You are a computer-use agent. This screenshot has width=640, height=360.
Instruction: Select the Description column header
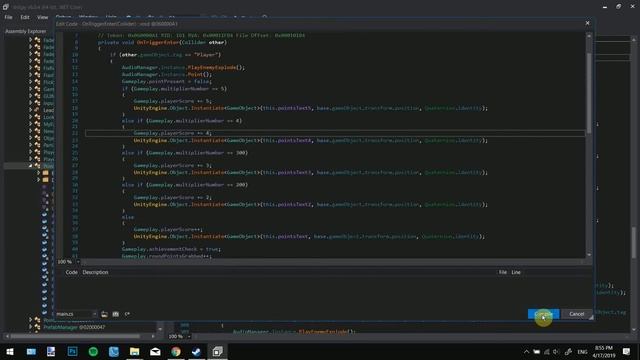[95, 272]
